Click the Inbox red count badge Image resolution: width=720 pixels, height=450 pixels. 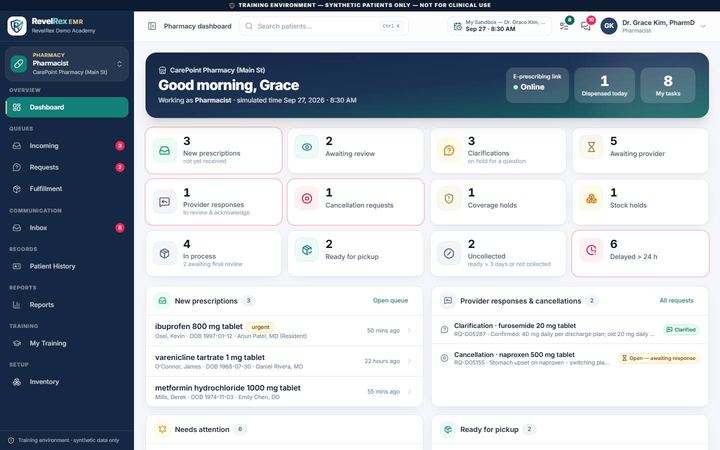coord(120,228)
